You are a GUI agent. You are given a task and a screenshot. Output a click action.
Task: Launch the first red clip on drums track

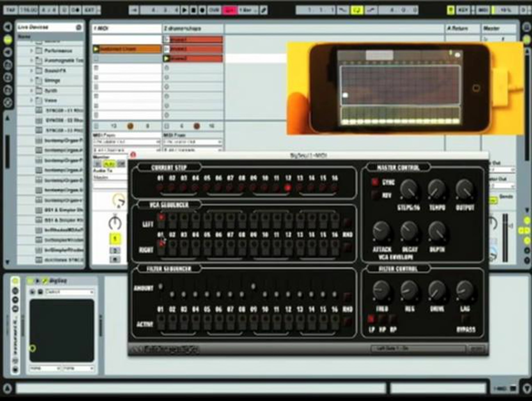click(x=166, y=40)
